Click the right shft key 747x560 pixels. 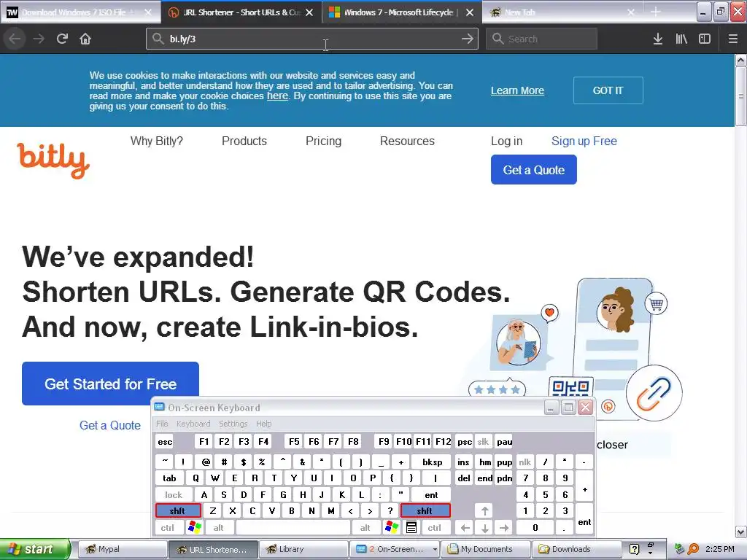(x=425, y=511)
